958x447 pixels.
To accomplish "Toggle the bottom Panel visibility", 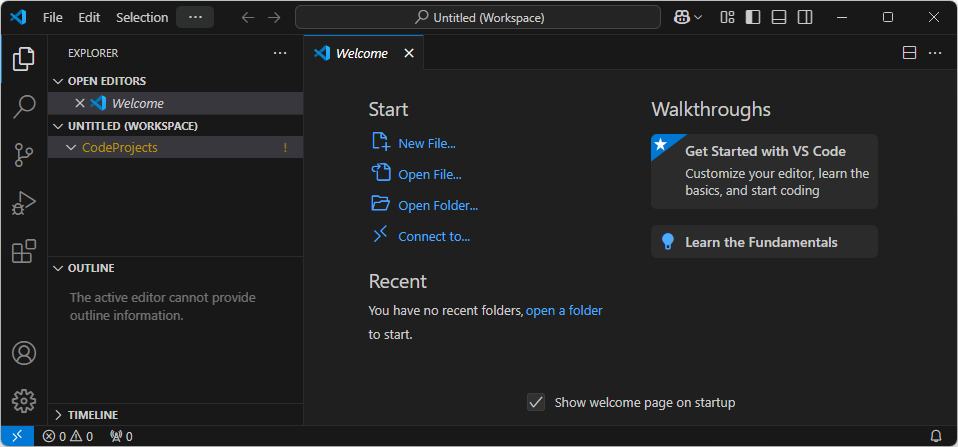I will (x=778, y=18).
